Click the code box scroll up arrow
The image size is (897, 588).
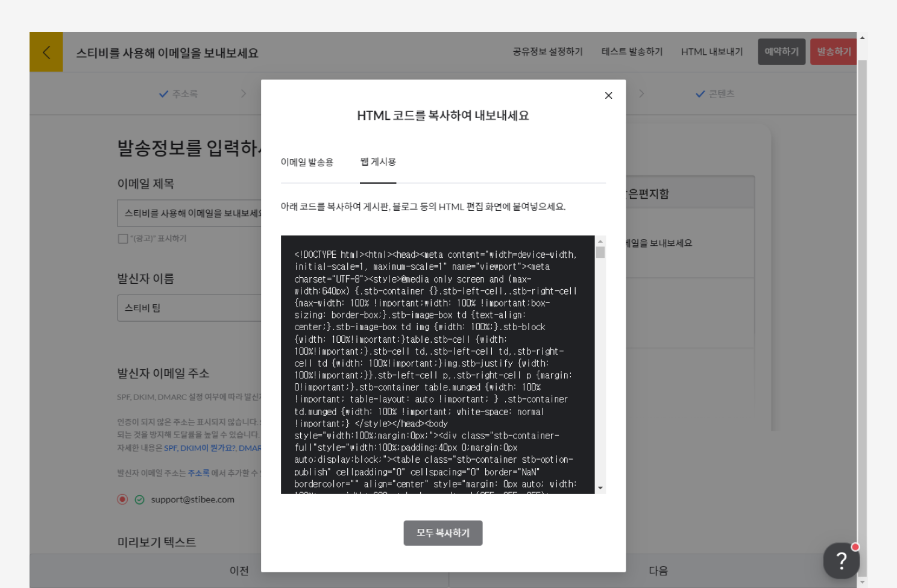(x=600, y=241)
